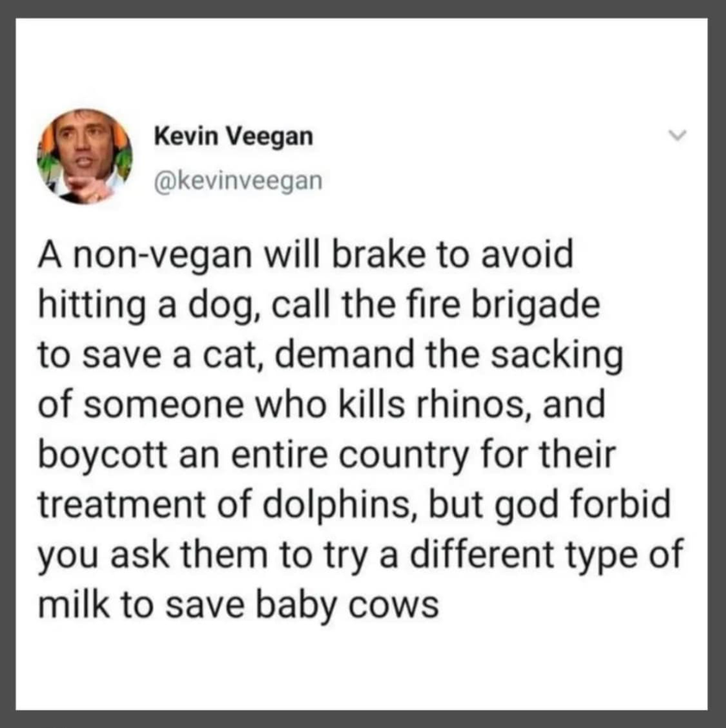Image resolution: width=726 pixels, height=728 pixels.
Task: Click the phrase "god forbid" in the tweet
Action: (x=582, y=506)
